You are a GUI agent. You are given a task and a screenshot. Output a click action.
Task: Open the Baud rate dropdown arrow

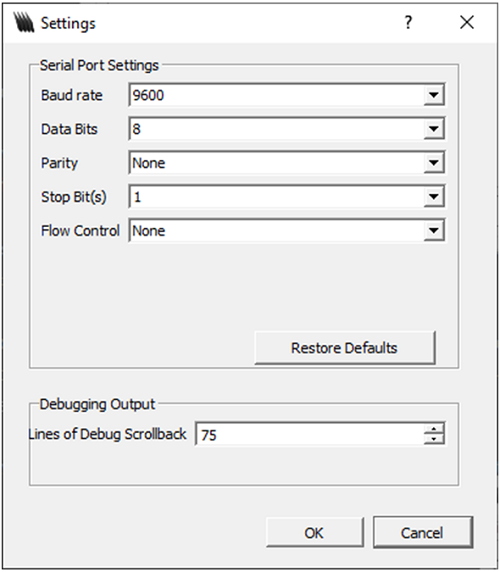434,95
